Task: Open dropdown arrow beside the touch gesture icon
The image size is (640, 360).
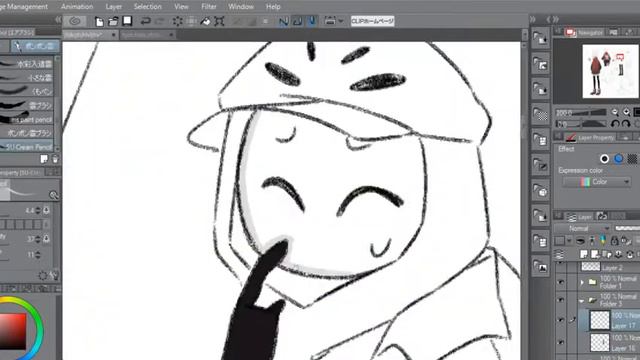Action: pyautogui.click(x=341, y=21)
